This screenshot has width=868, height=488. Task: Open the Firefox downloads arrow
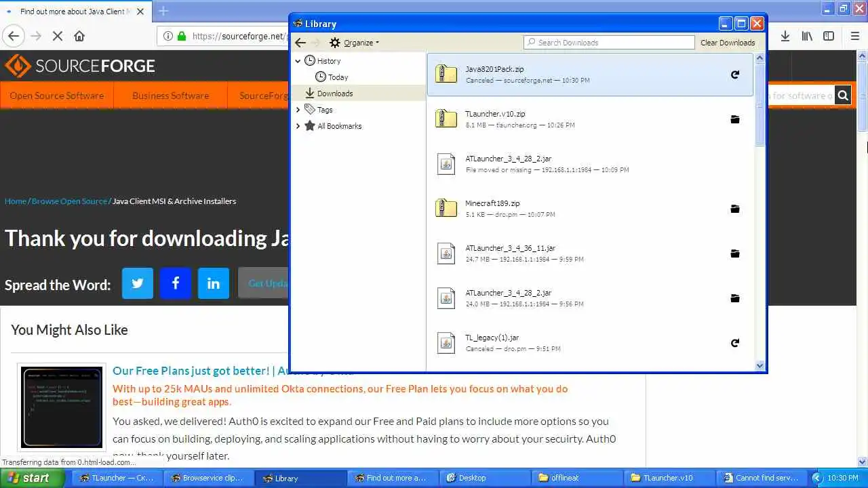click(785, 36)
